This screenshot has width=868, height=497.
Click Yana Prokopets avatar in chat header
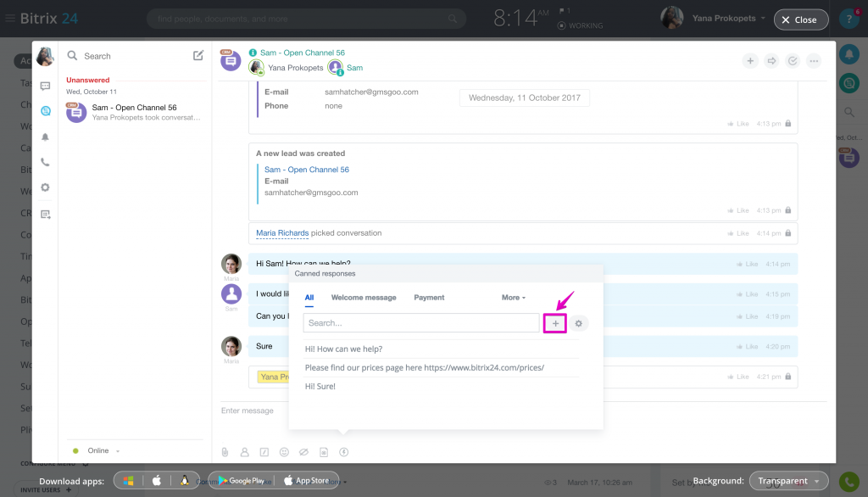tap(256, 68)
